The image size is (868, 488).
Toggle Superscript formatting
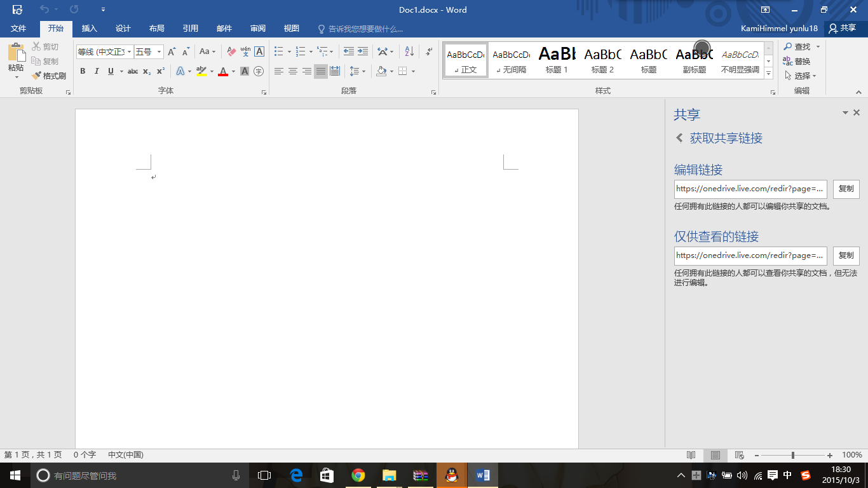(161, 71)
